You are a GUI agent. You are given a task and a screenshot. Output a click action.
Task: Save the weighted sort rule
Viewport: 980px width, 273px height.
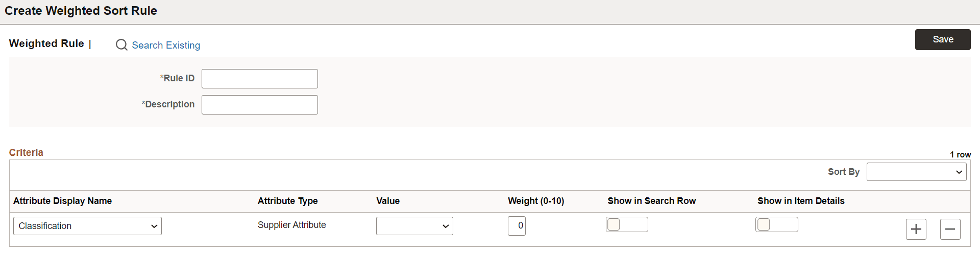click(x=942, y=39)
